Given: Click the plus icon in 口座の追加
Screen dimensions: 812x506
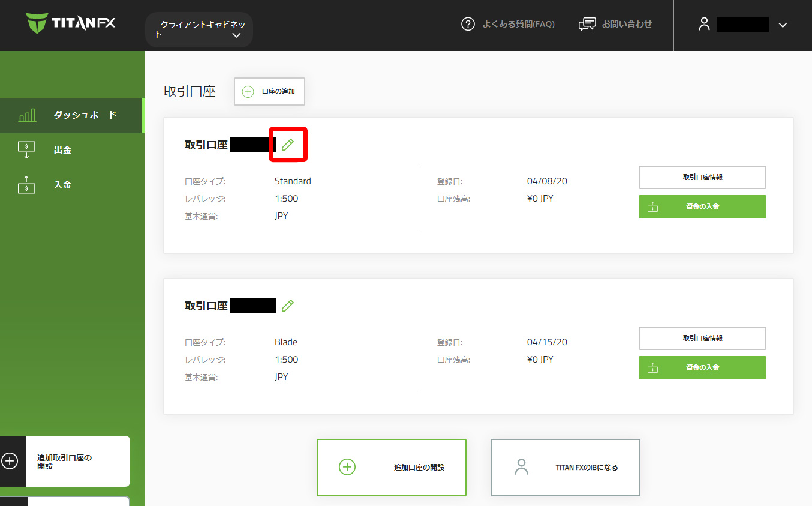Looking at the screenshot, I should (248, 92).
